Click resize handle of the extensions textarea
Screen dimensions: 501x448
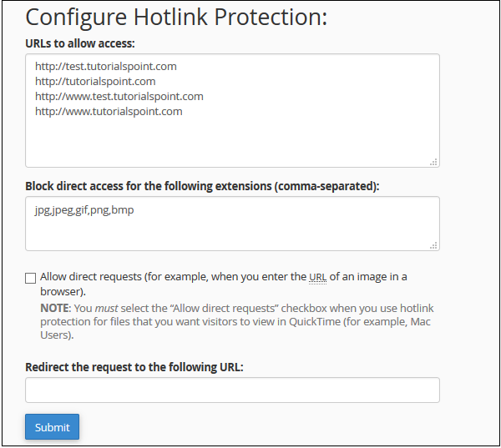(x=434, y=245)
